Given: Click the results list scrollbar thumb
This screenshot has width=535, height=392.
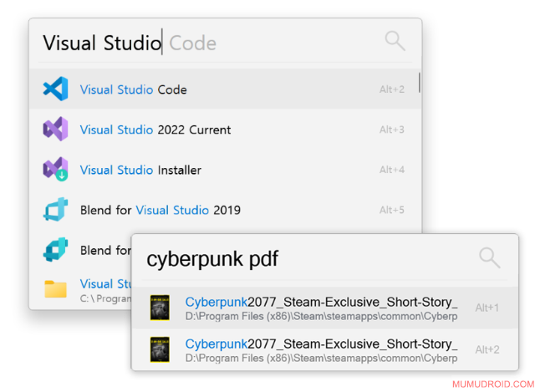Looking at the screenshot, I should coord(419,82).
